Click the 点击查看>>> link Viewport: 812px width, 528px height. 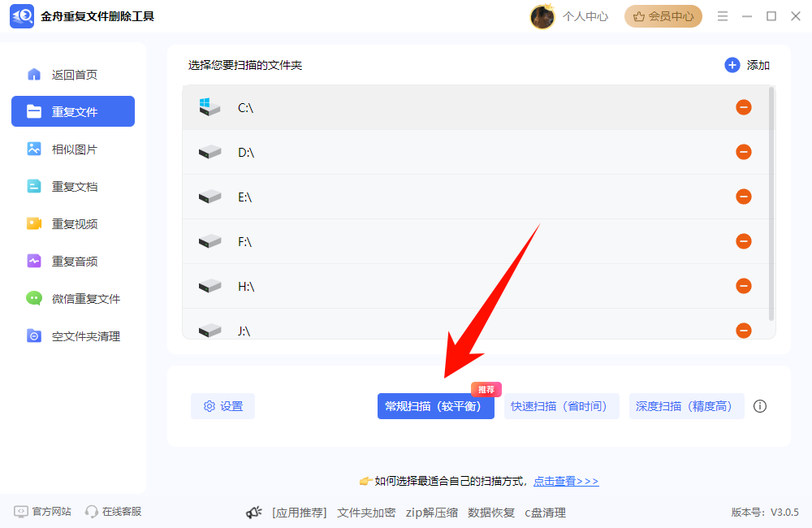coord(566,481)
